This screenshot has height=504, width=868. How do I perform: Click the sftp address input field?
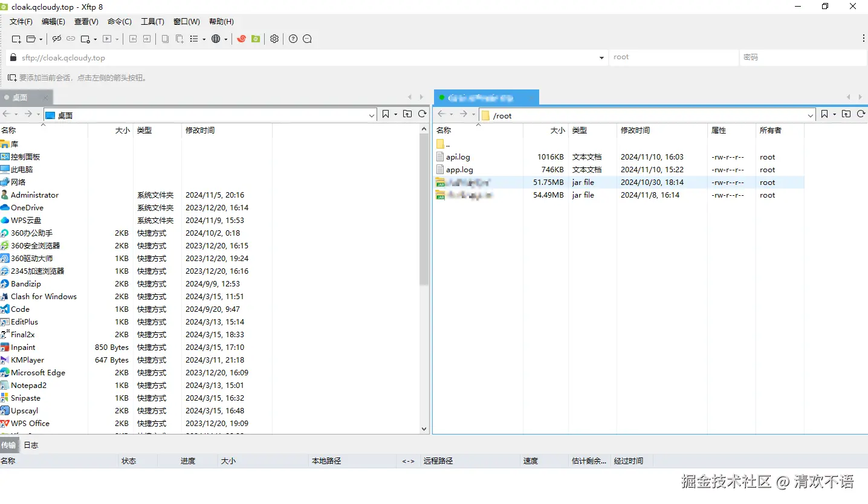(x=306, y=58)
